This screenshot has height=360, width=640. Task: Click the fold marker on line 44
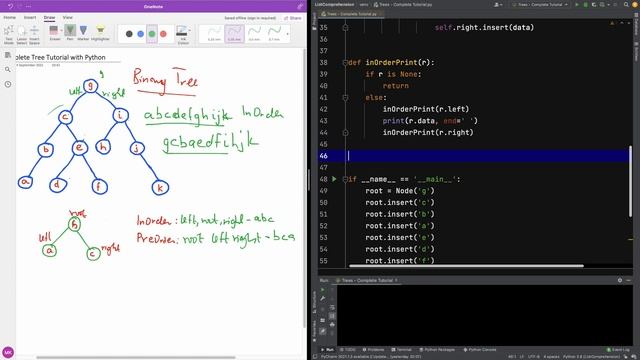click(345, 133)
